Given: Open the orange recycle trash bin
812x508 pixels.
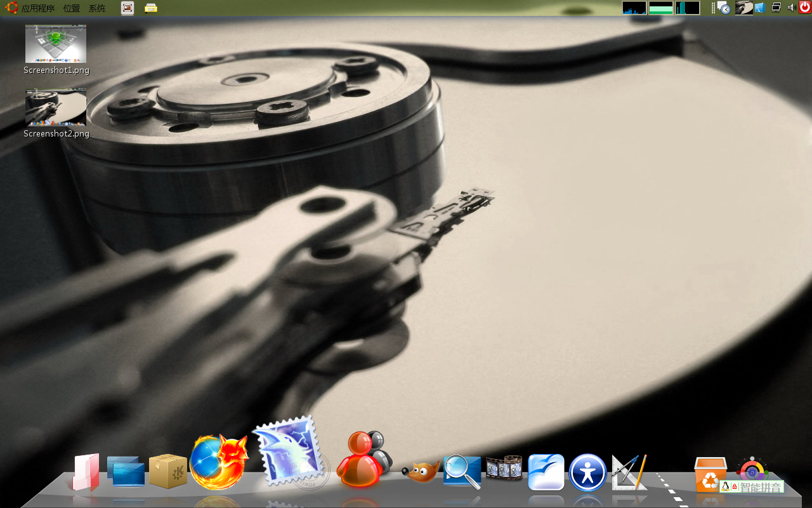Looking at the screenshot, I should click(710, 475).
